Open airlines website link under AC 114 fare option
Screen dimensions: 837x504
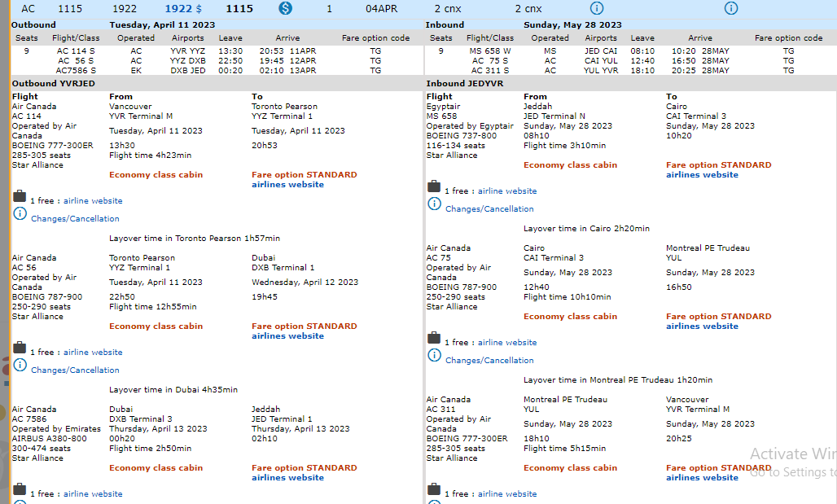point(287,185)
